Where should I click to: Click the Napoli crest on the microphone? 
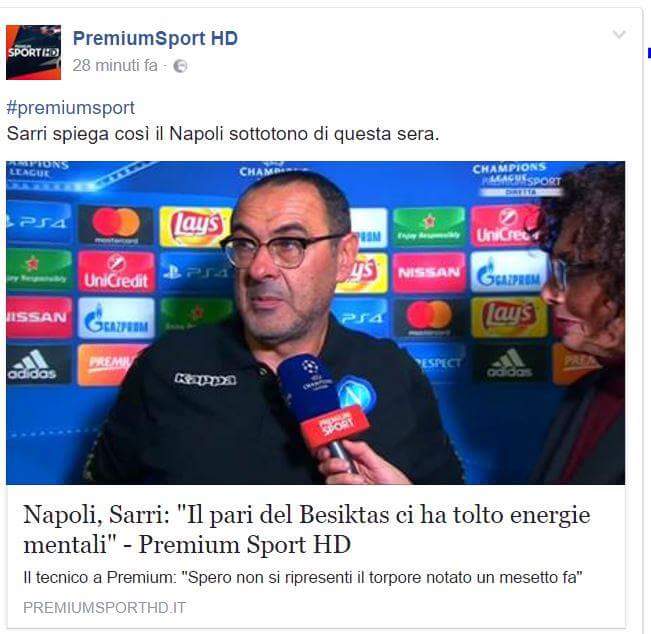356,393
